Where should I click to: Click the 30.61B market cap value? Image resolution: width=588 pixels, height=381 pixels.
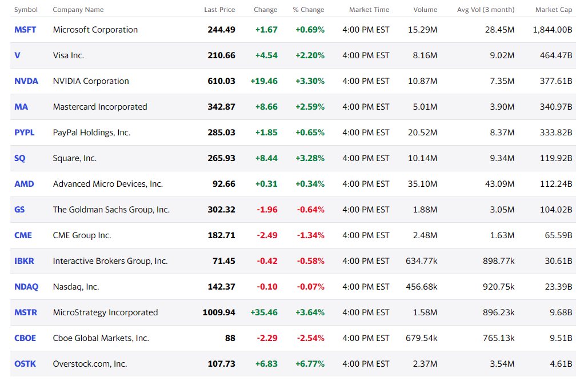pyautogui.click(x=558, y=261)
